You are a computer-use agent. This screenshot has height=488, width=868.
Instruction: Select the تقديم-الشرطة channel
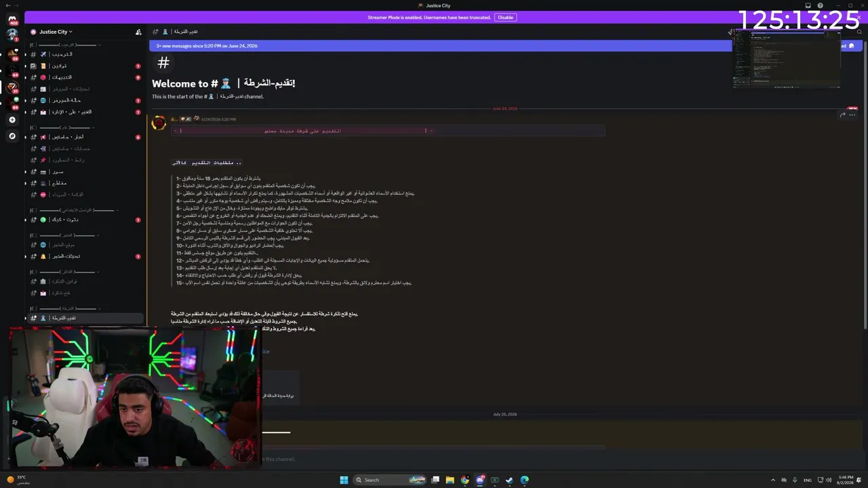tap(85, 318)
